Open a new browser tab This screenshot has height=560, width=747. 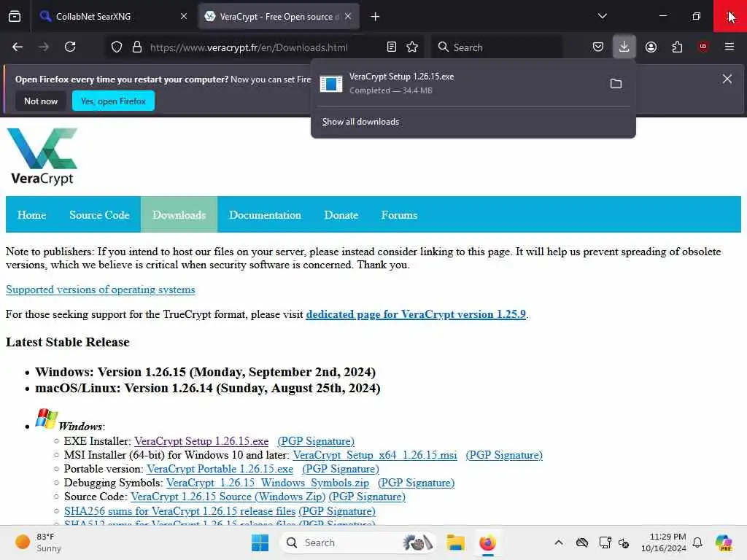[x=375, y=17]
